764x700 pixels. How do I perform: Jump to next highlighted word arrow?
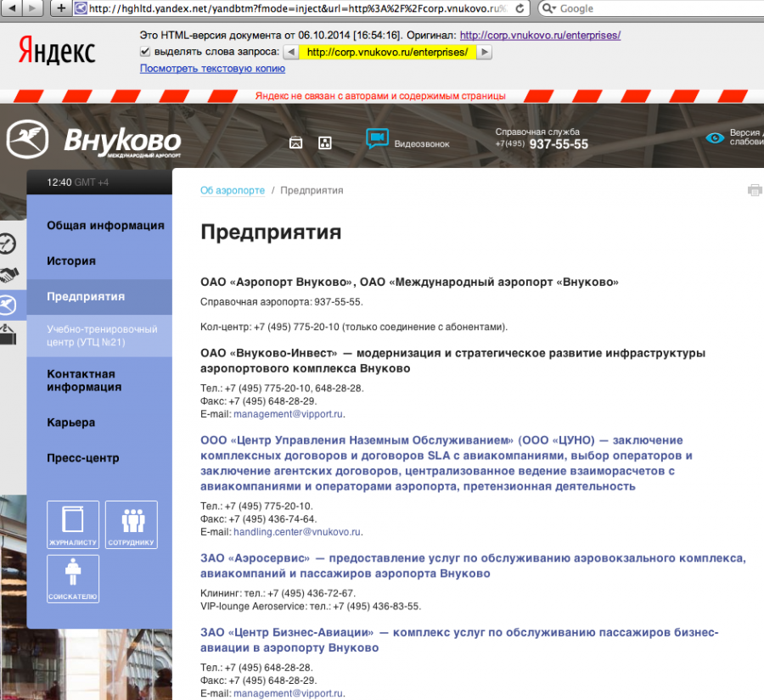[484, 52]
